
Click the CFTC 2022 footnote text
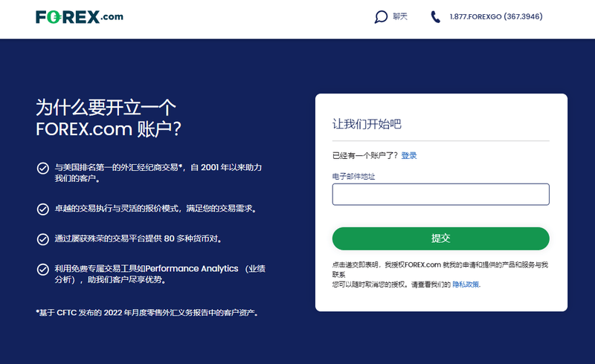(x=147, y=313)
